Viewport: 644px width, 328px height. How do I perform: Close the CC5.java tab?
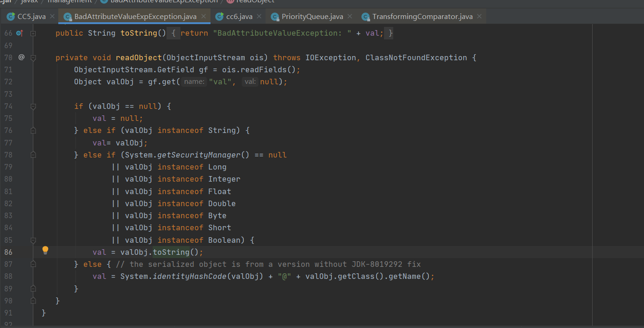tap(52, 17)
